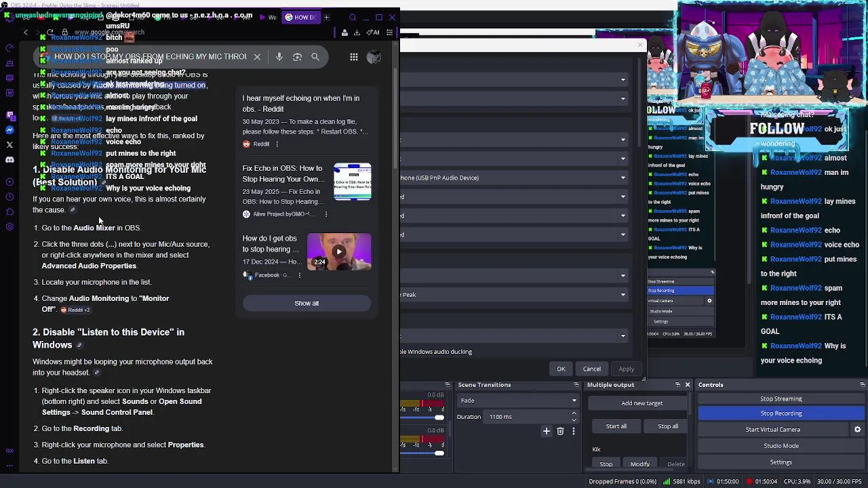Open the top settings dialog dropdown
This screenshot has height=488, width=868.
[x=514, y=80]
